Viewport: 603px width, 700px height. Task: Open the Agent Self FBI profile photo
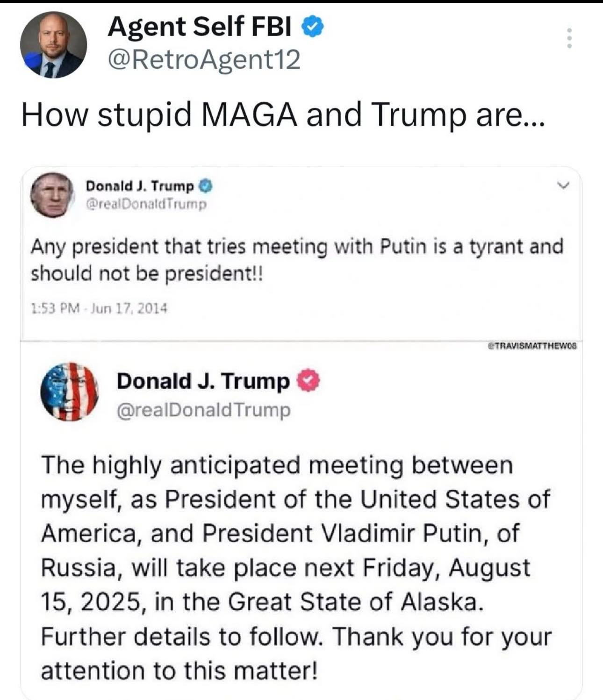tap(53, 45)
